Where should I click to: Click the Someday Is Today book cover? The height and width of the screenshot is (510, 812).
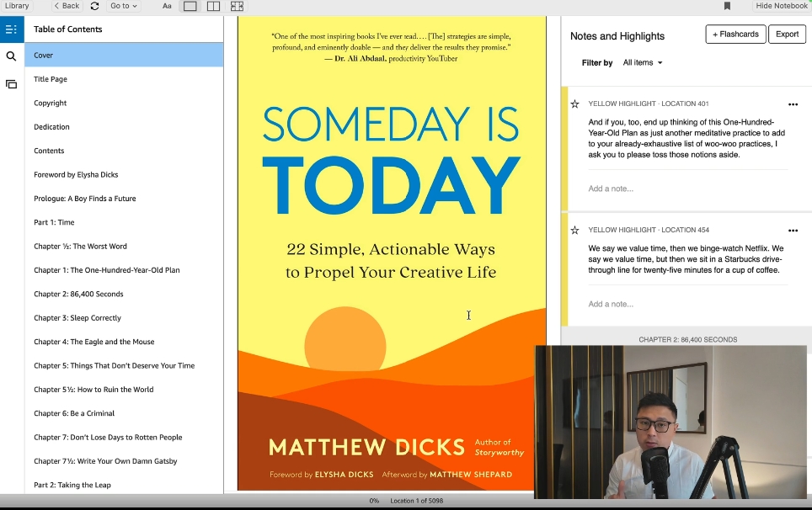392,253
